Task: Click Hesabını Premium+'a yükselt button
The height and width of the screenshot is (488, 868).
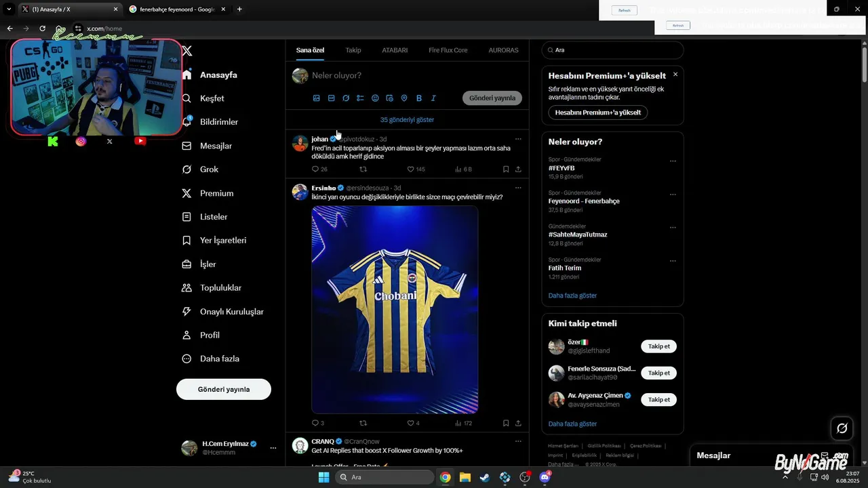Action: pyautogui.click(x=598, y=113)
